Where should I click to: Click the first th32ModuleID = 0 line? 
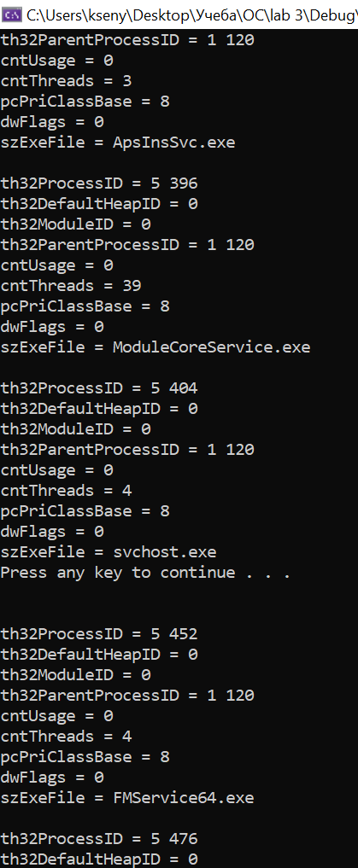click(x=76, y=224)
